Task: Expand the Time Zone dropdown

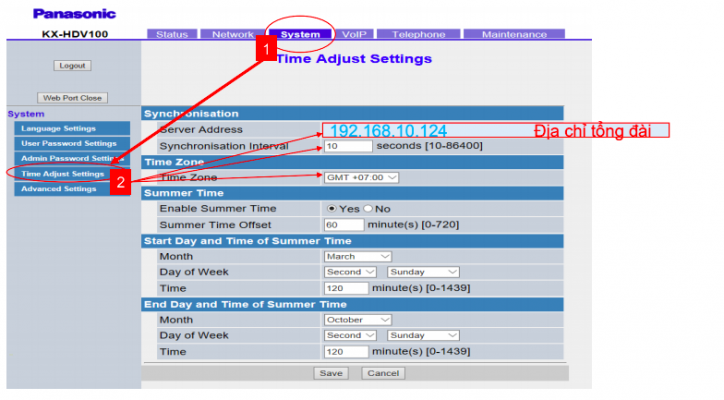Action: coord(360,177)
